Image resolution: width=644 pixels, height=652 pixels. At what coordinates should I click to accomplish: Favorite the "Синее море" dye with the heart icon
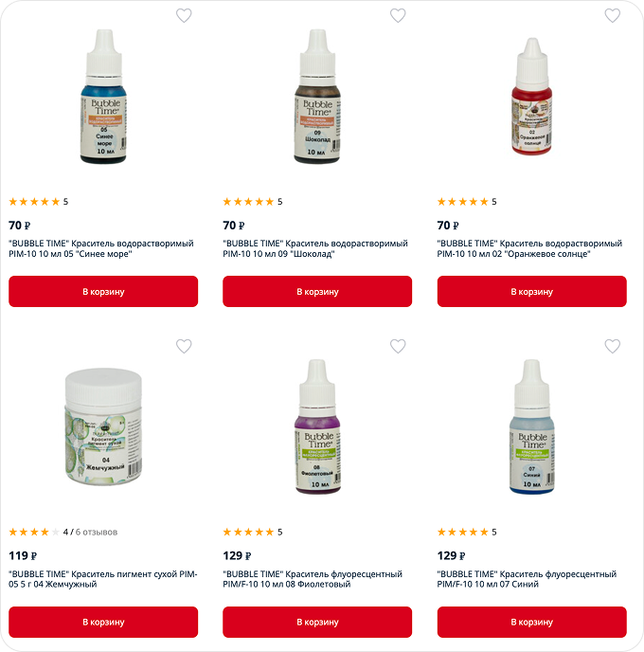184,16
